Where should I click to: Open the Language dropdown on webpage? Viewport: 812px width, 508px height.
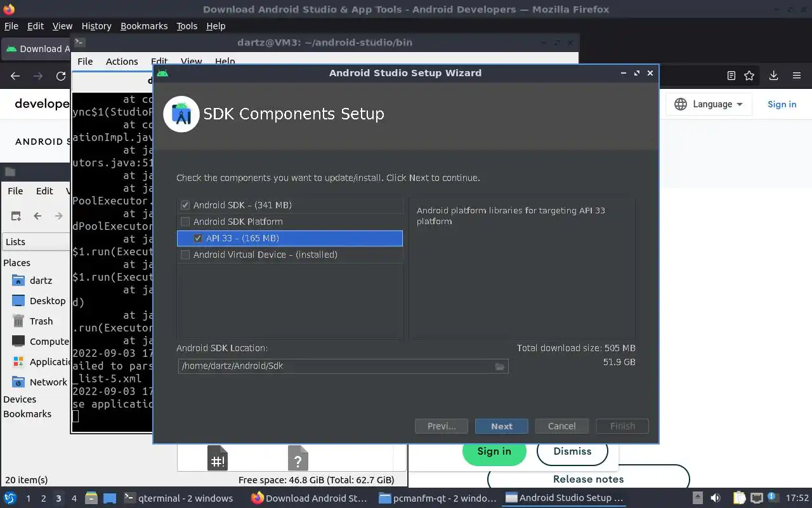click(709, 104)
